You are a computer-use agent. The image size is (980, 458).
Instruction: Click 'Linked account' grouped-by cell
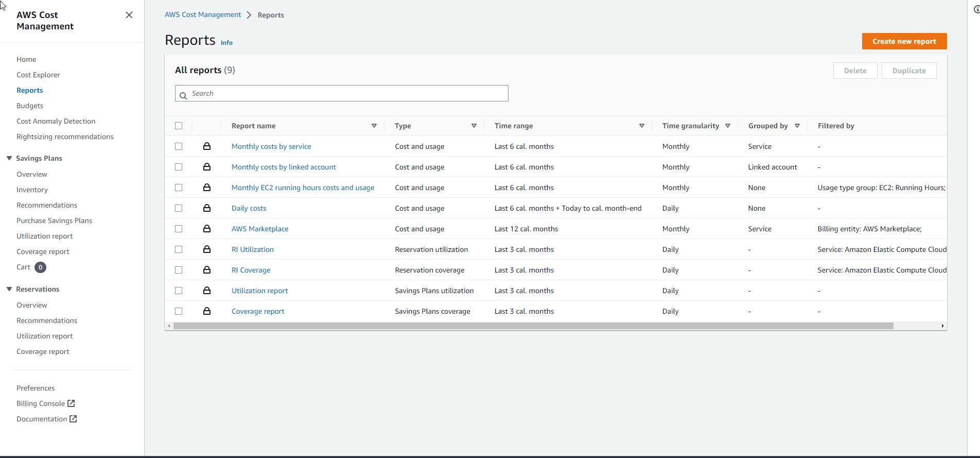click(x=773, y=167)
